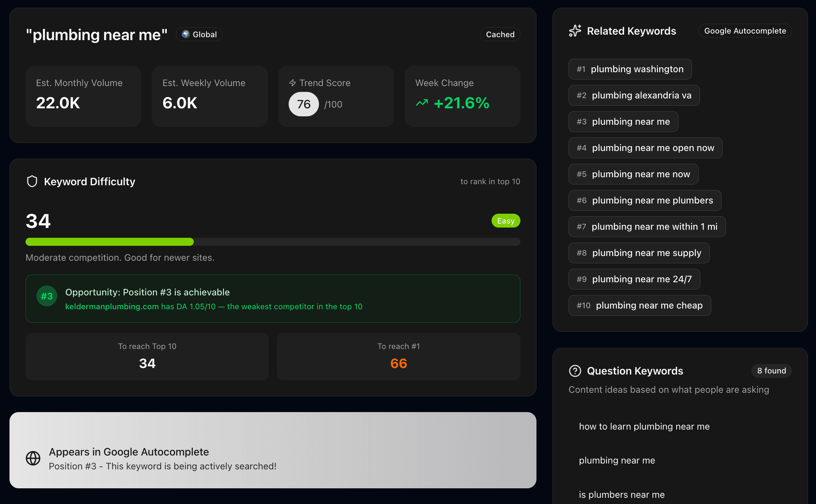Image resolution: width=816 pixels, height=504 pixels.
Task: Click the green keyword difficulty progress bar
Action: (109, 241)
